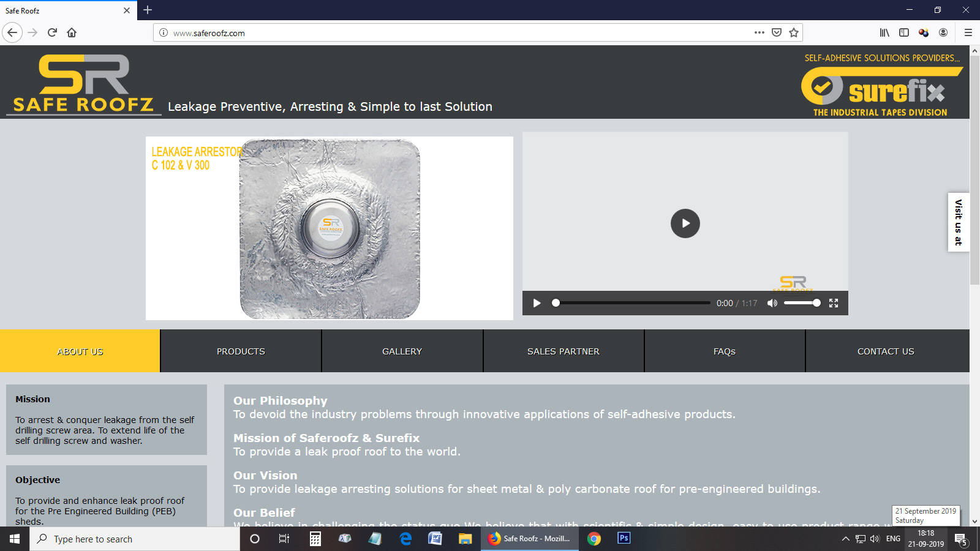Image resolution: width=980 pixels, height=551 pixels.
Task: Open Google Chrome from the taskbar
Action: 594,539
